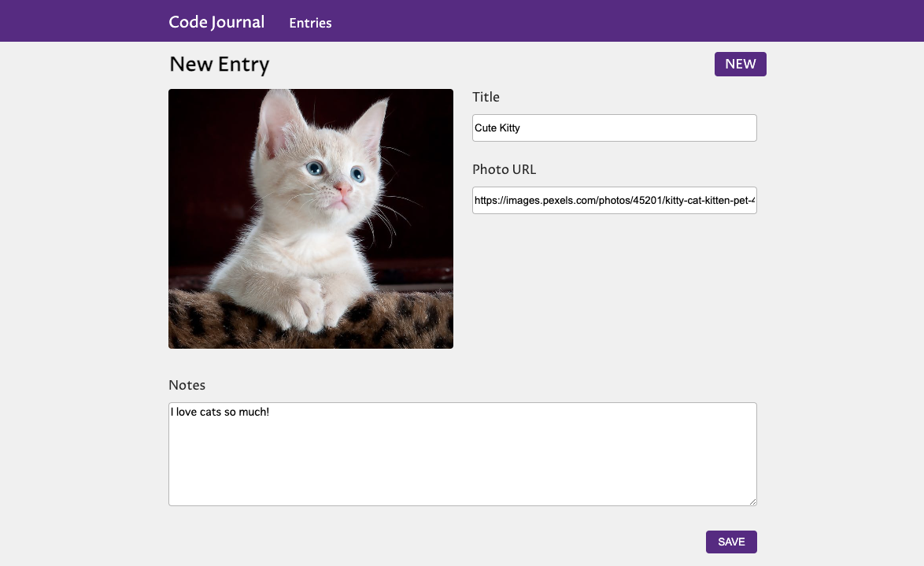Click empty area inside Notes textarea

click(462, 464)
